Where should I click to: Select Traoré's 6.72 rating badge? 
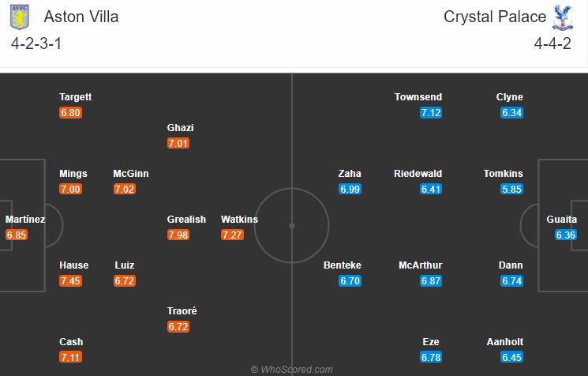point(178,326)
